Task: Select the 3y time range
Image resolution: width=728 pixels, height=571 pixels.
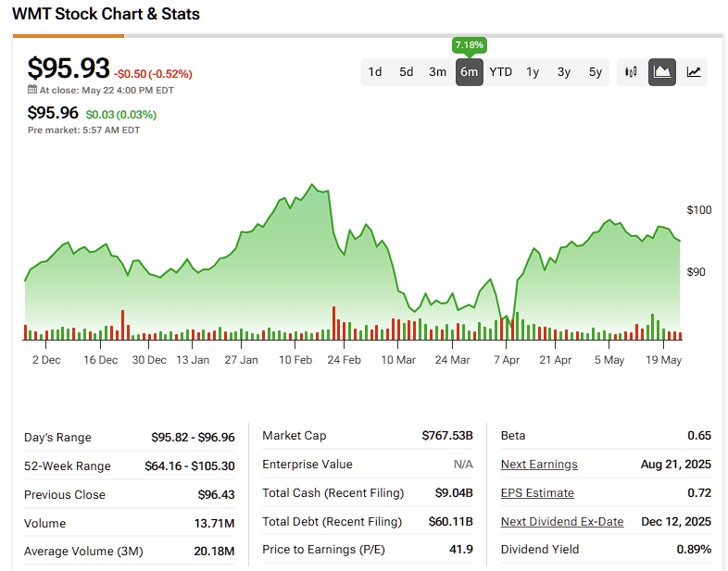Action: (x=564, y=72)
